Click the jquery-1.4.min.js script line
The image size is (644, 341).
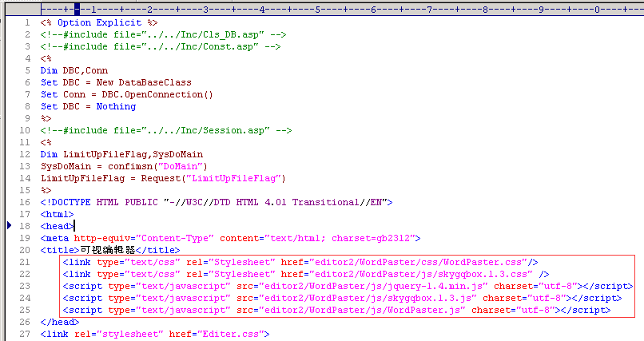pos(348,286)
